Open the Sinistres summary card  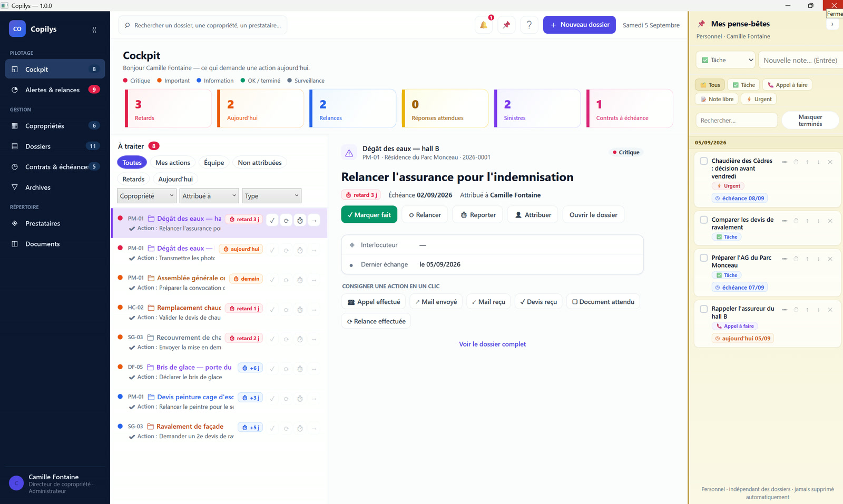pyautogui.click(x=537, y=108)
